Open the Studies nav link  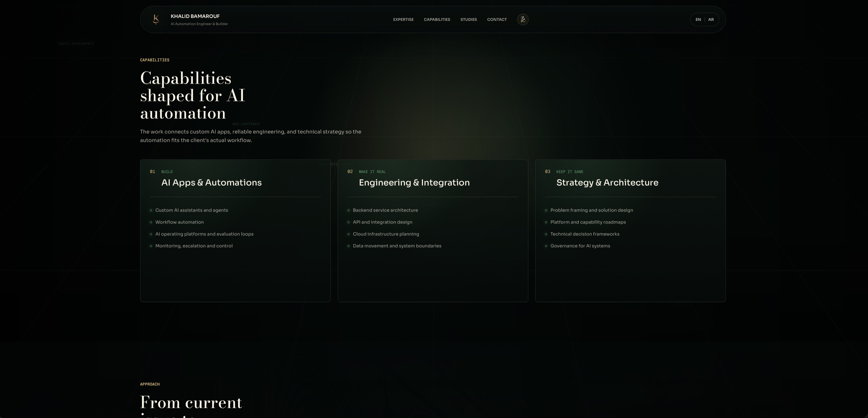point(468,20)
